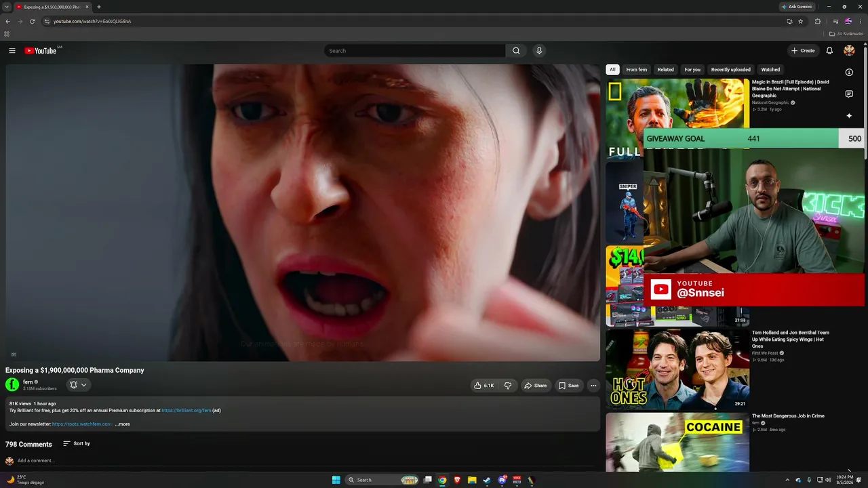The image size is (868, 488).
Task: Open Discord from the taskbar
Action: [x=502, y=480]
